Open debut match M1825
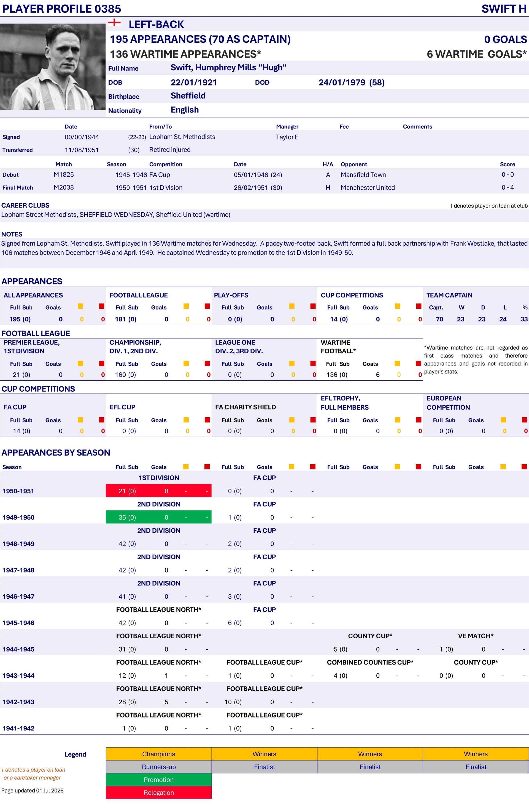529x812 pixels. click(x=63, y=174)
